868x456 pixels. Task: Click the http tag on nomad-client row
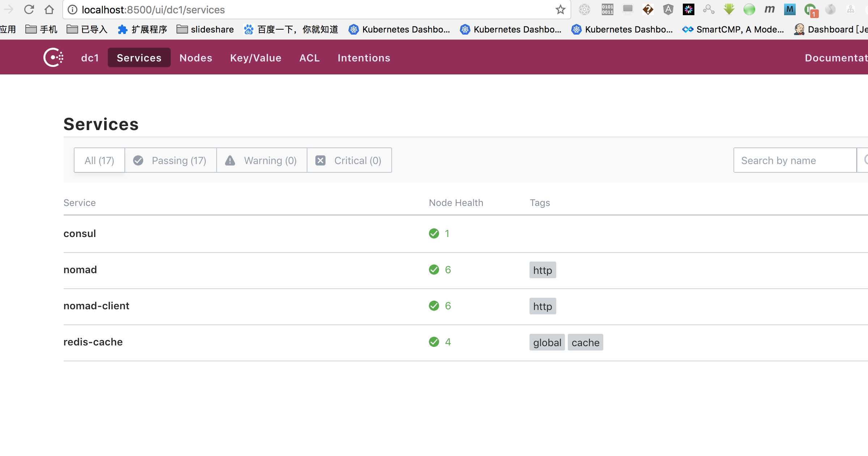[542, 306]
